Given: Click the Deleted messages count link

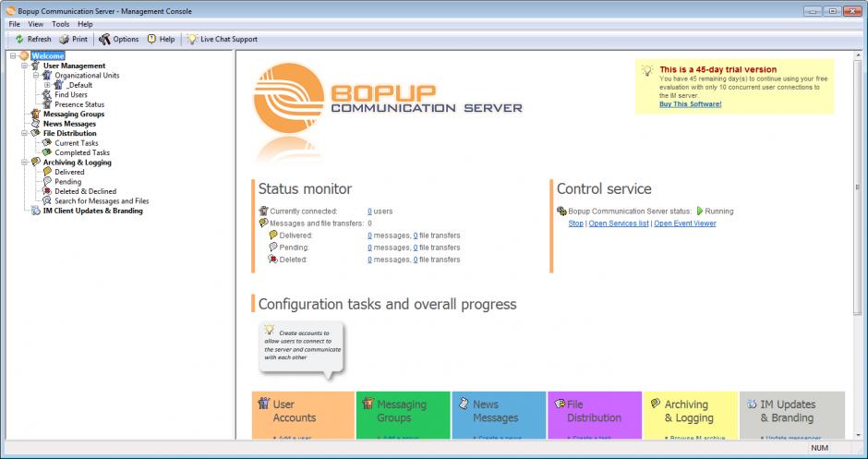Looking at the screenshot, I should [369, 260].
